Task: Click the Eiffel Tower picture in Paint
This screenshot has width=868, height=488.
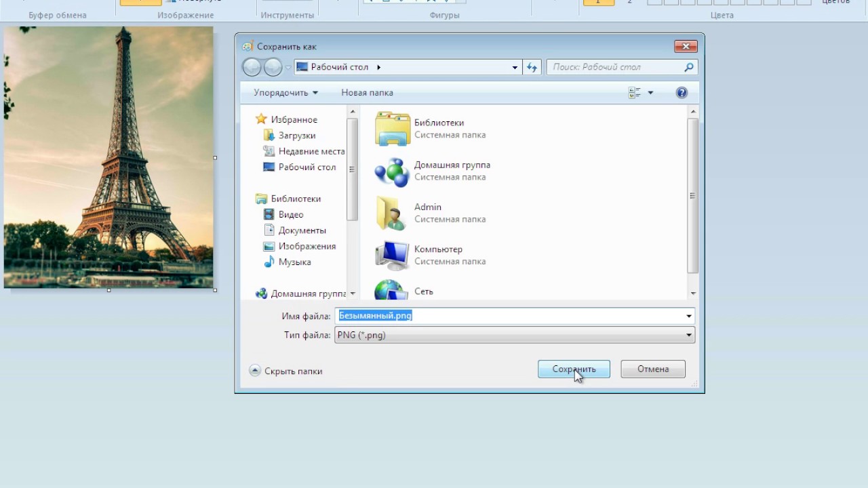Action: [x=108, y=157]
